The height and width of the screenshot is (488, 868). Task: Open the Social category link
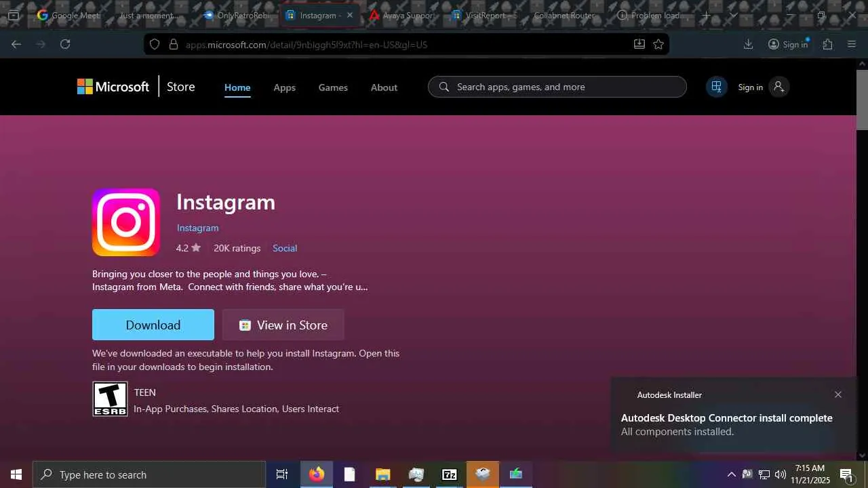pos(285,248)
